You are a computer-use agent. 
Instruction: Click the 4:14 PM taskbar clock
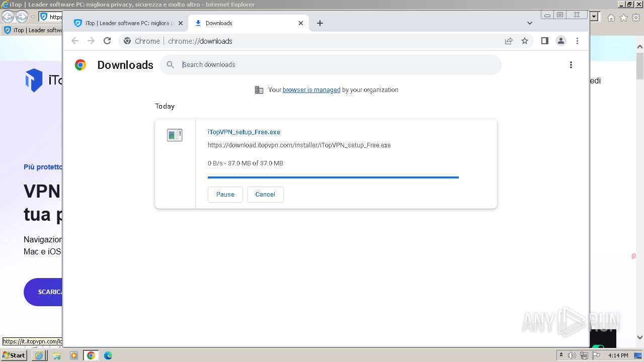[x=618, y=355]
